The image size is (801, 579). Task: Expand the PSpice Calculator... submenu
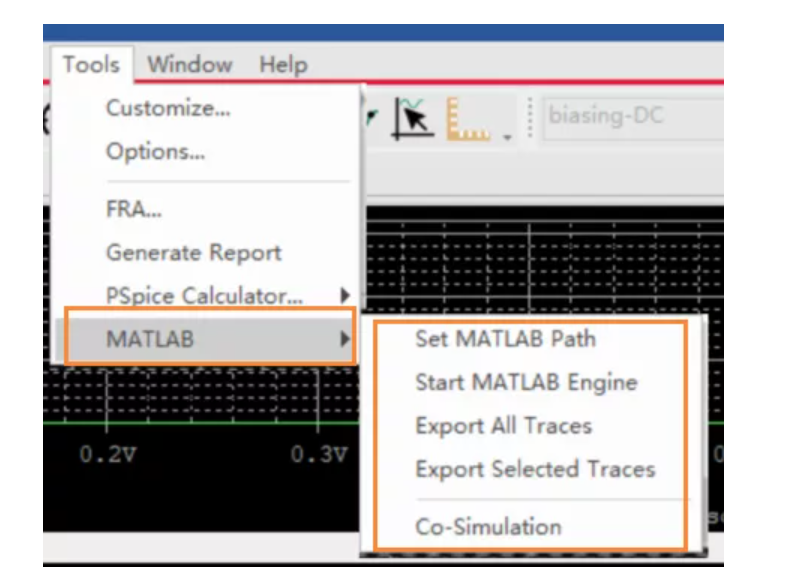[x=204, y=295]
